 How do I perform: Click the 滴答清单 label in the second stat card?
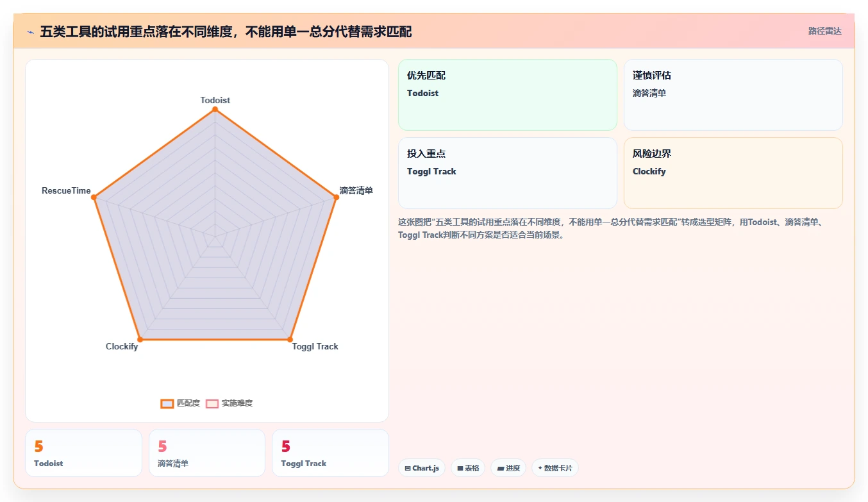tap(173, 463)
